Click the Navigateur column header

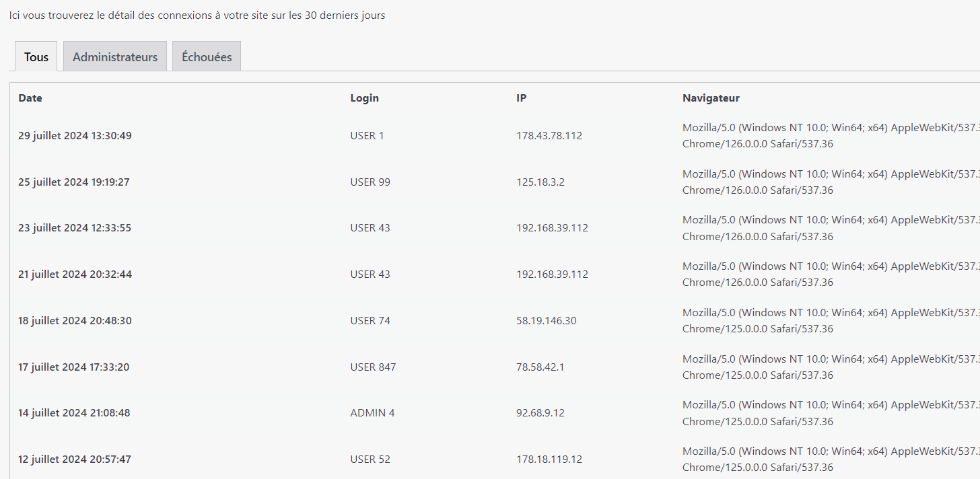(711, 98)
